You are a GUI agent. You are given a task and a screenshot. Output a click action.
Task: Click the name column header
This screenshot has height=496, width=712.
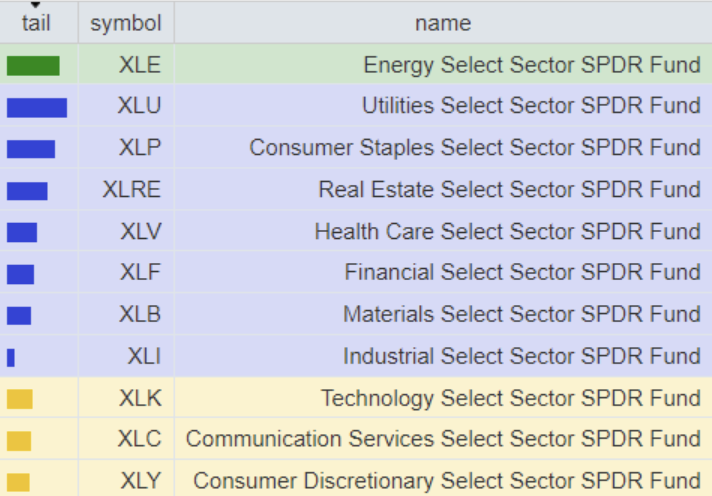click(442, 22)
